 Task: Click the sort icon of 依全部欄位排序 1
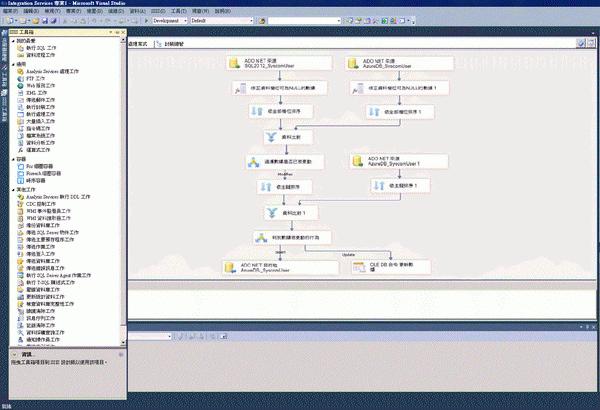(374, 112)
